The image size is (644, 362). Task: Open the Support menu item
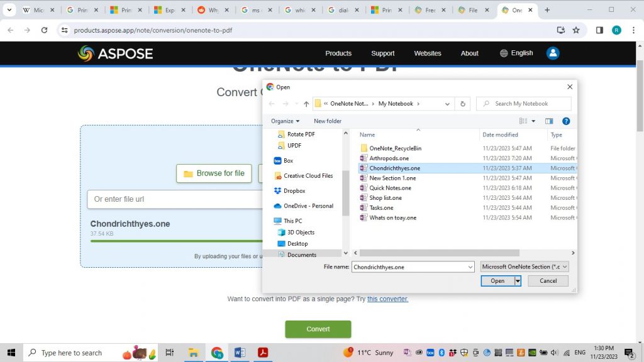[x=382, y=53]
